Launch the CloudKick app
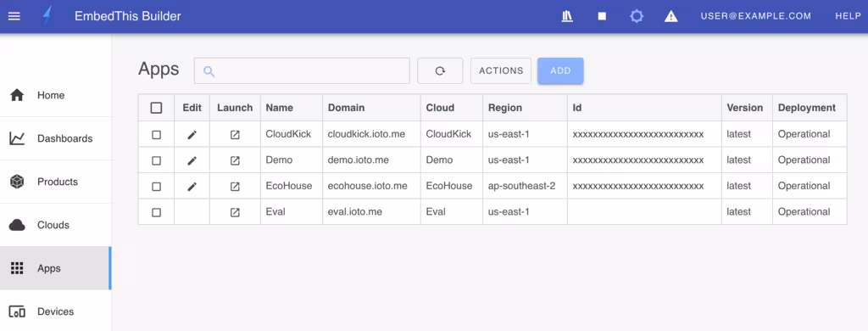Image resolution: width=868 pixels, height=331 pixels. (235, 134)
